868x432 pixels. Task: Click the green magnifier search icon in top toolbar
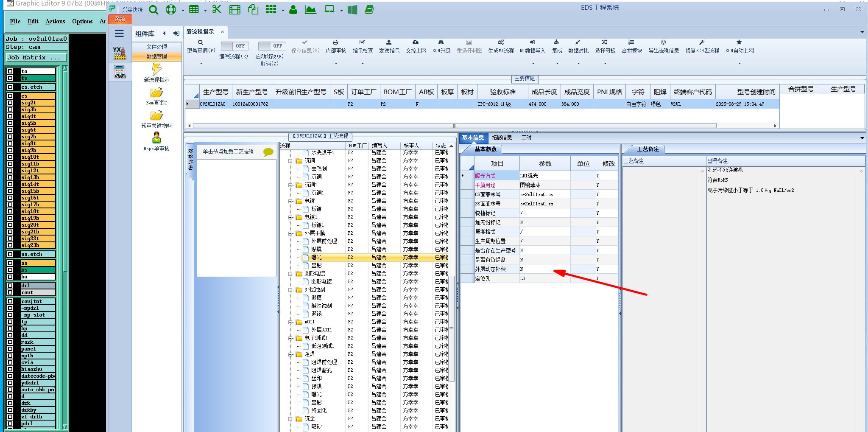pyautogui.click(x=154, y=9)
